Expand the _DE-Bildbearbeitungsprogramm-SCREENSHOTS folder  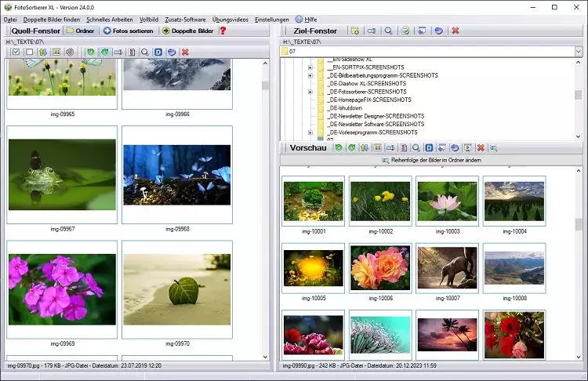coord(310,76)
